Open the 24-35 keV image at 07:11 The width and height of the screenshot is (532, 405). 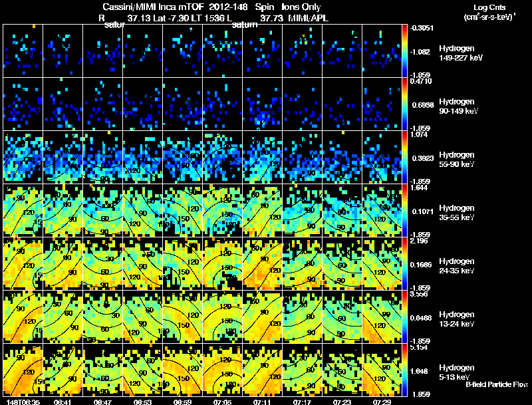262,263
